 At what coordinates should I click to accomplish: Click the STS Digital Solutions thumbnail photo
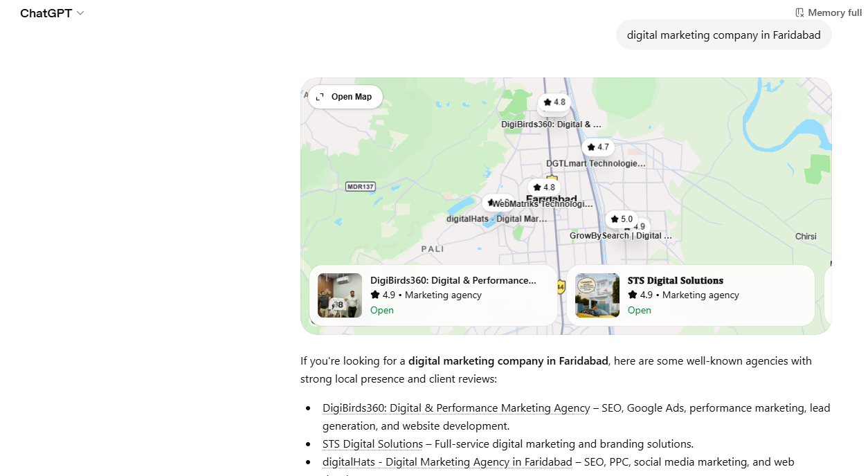597,295
